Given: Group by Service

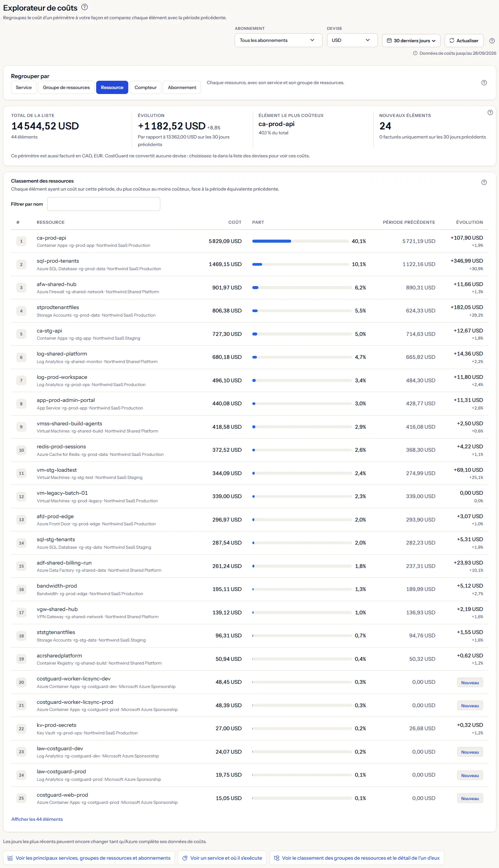Looking at the screenshot, I should point(24,88).
